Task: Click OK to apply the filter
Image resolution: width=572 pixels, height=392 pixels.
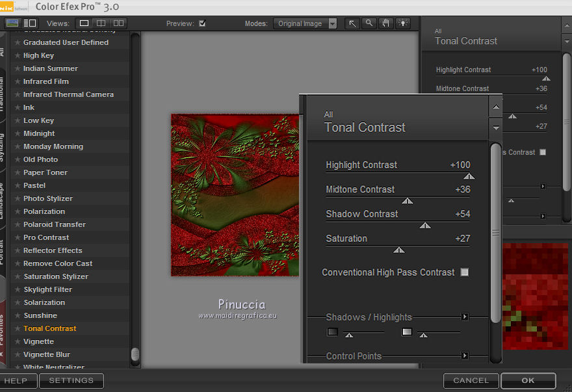Action: (x=528, y=381)
